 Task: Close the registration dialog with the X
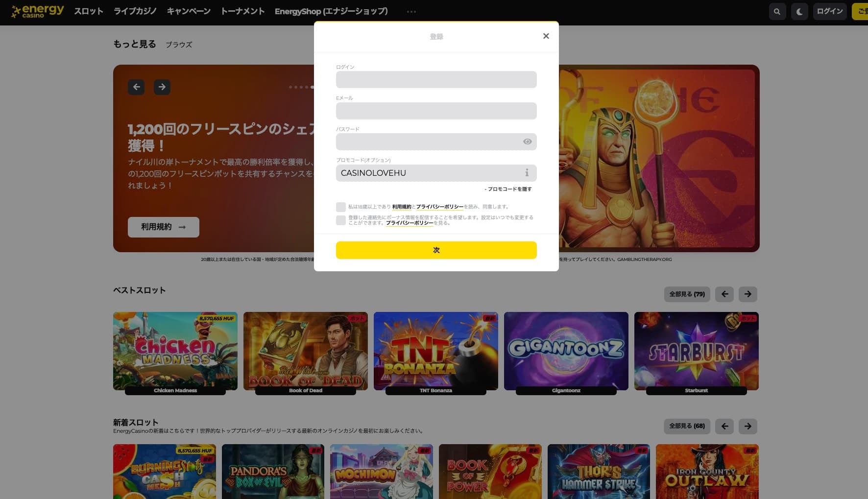tap(546, 36)
